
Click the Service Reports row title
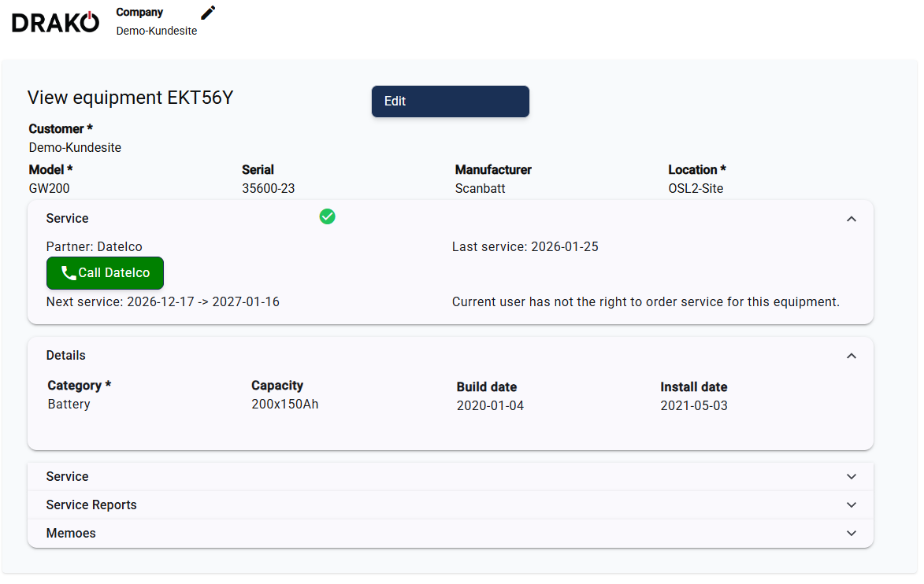(x=91, y=505)
